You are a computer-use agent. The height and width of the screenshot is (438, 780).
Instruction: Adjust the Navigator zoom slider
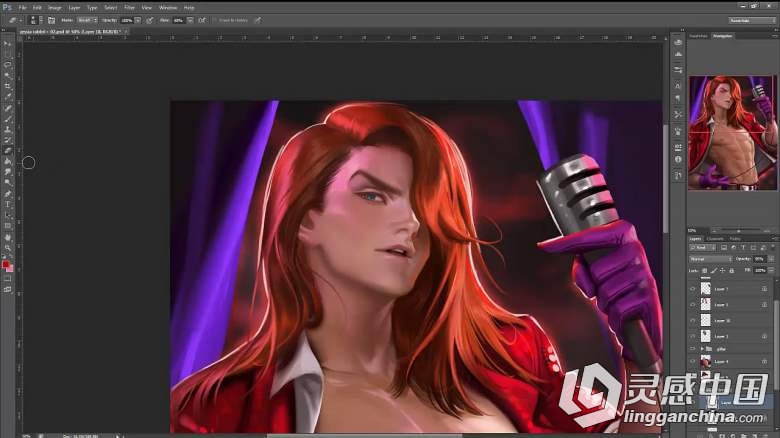pyautogui.click(x=738, y=231)
